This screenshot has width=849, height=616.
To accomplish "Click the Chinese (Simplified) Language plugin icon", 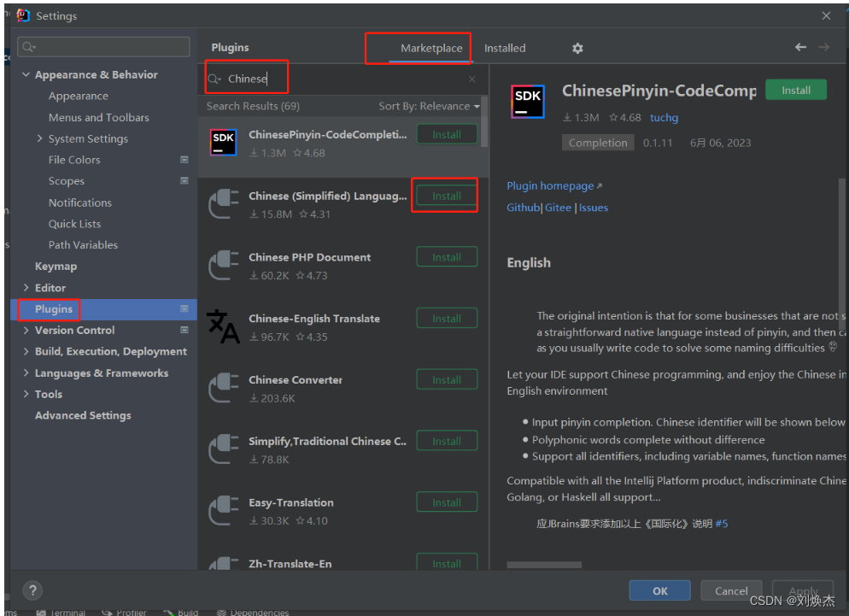I will pos(224,204).
